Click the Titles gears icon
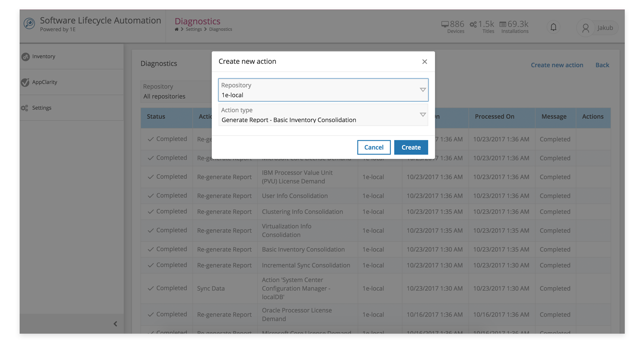This screenshot has width=644, height=343. click(x=473, y=24)
